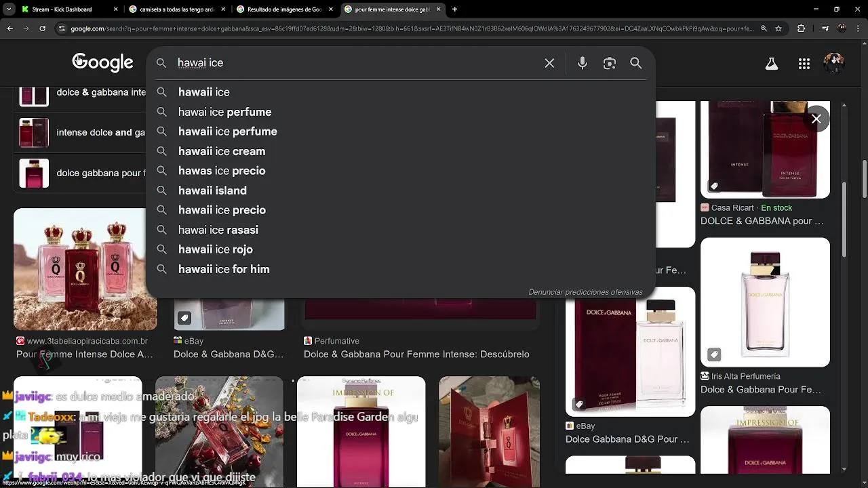The image size is (868, 488).
Task: Select suggestion hawaii ice precio
Action: (x=400, y=210)
